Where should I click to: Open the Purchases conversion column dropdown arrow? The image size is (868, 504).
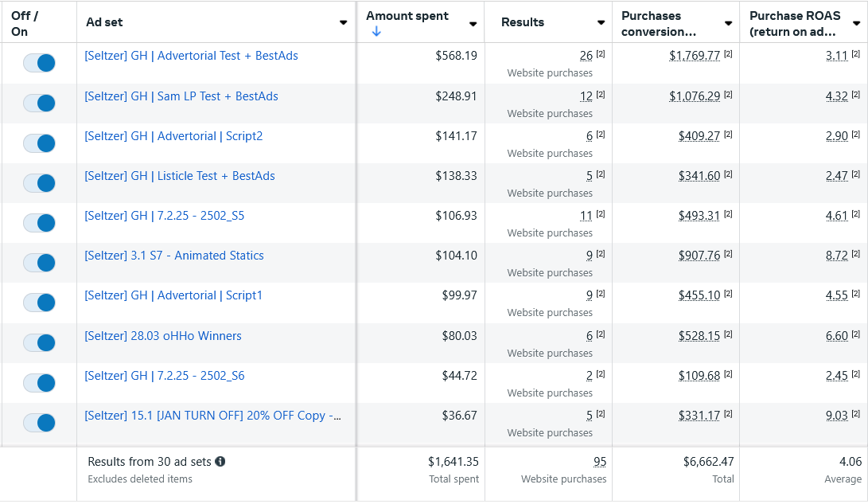click(729, 23)
